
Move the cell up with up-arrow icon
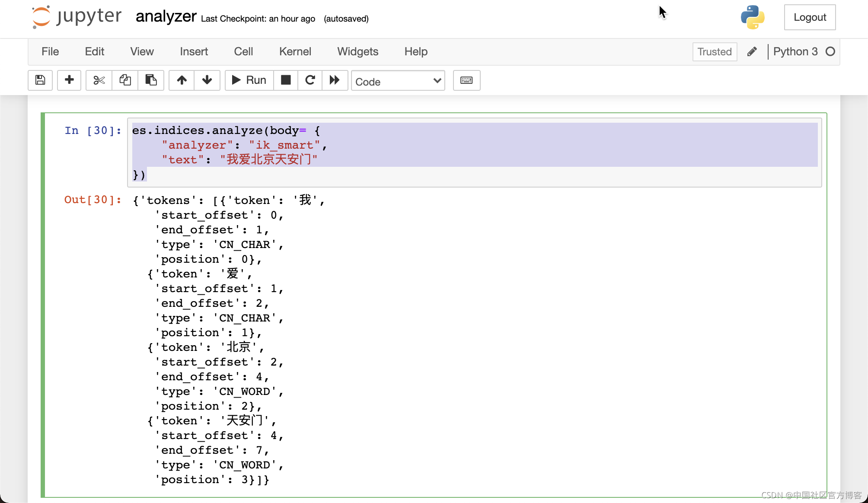(181, 80)
